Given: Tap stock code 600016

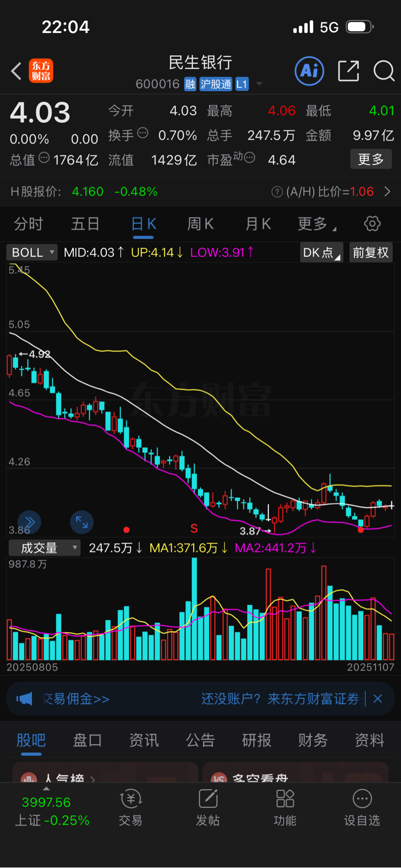Looking at the screenshot, I should 157,84.
